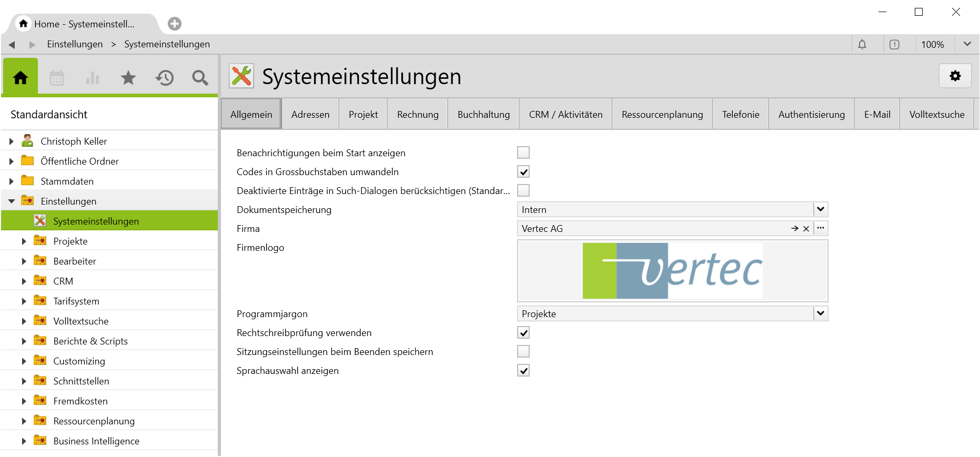Click the Vertec Firmenlogo image
The image size is (980, 457).
tap(672, 271)
